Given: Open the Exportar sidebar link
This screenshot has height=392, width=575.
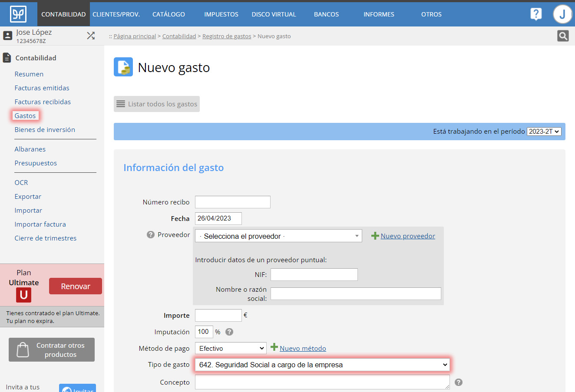Looking at the screenshot, I should click(x=28, y=197).
